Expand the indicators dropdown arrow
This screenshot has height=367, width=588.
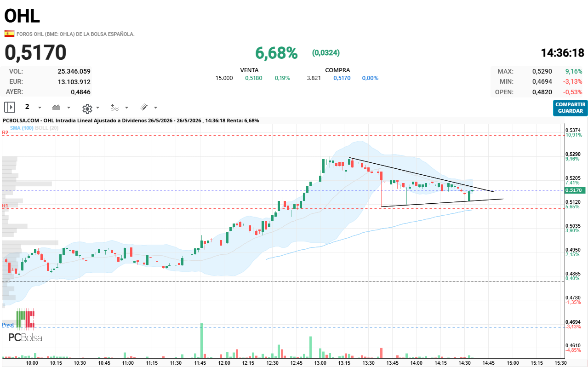click(x=126, y=108)
